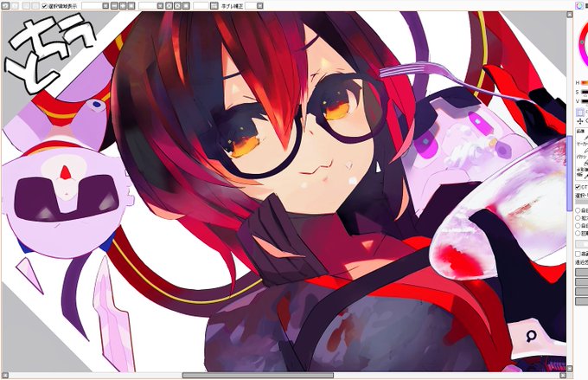The width and height of the screenshot is (588, 380).
Task: Reset the canvas rotation icon
Action: point(186,6)
